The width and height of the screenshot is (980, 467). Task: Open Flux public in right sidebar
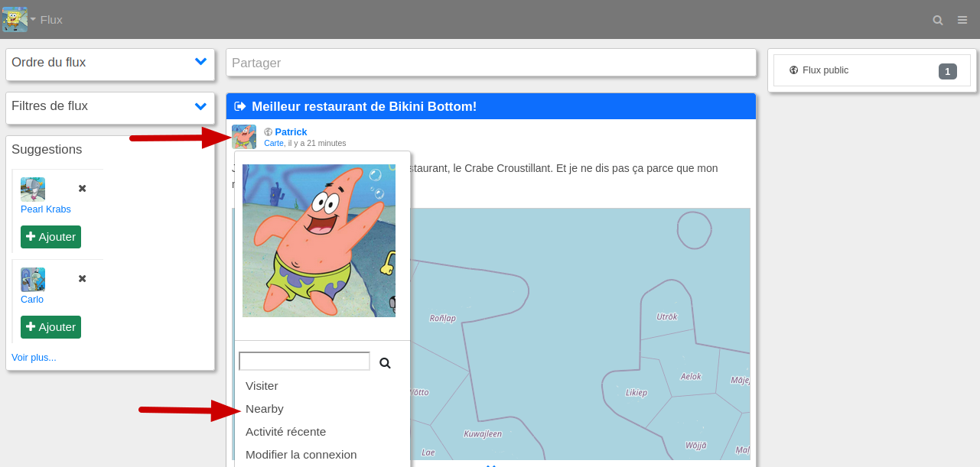pos(825,70)
